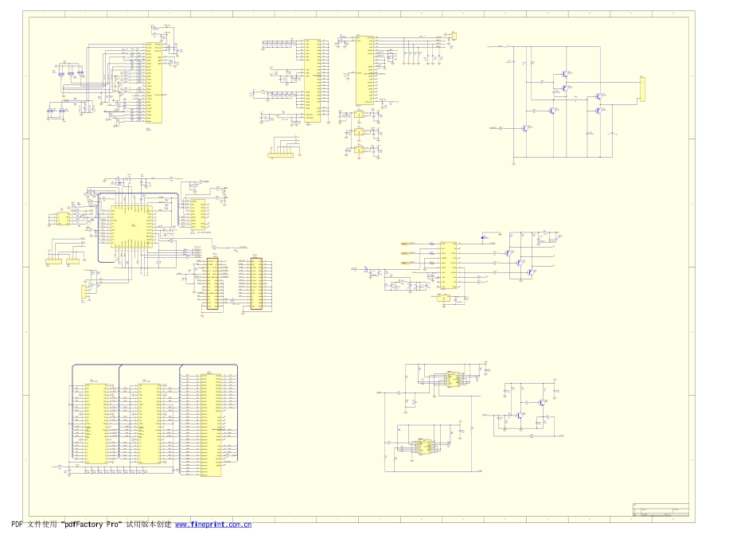Select the right tall IC in the top-center pair
The height and width of the screenshot is (535, 756).
click(364, 71)
